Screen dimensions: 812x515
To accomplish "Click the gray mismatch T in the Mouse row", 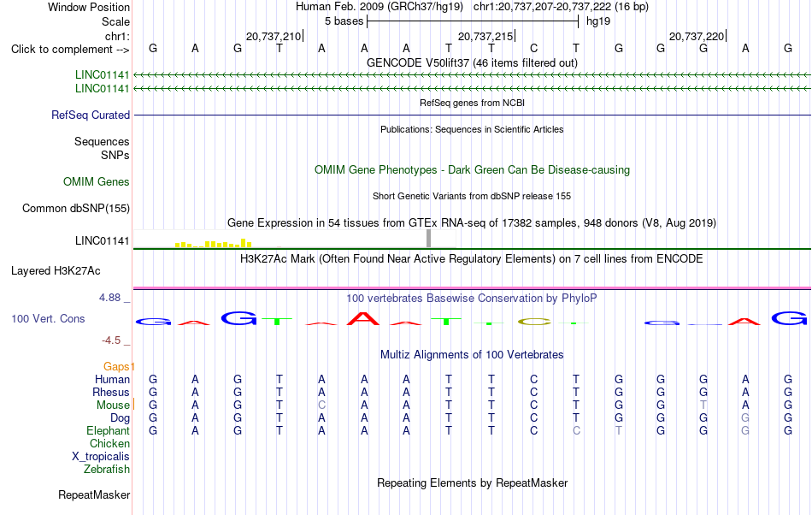I will (703, 405).
